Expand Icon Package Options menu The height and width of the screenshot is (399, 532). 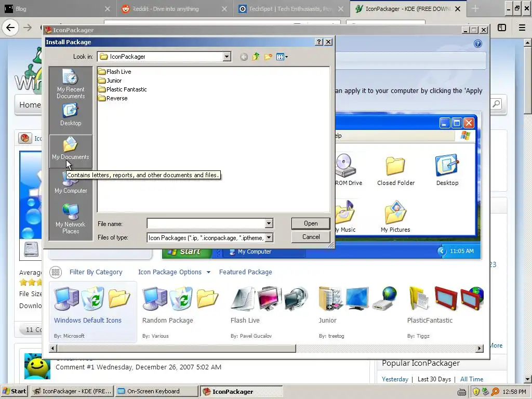[174, 272]
